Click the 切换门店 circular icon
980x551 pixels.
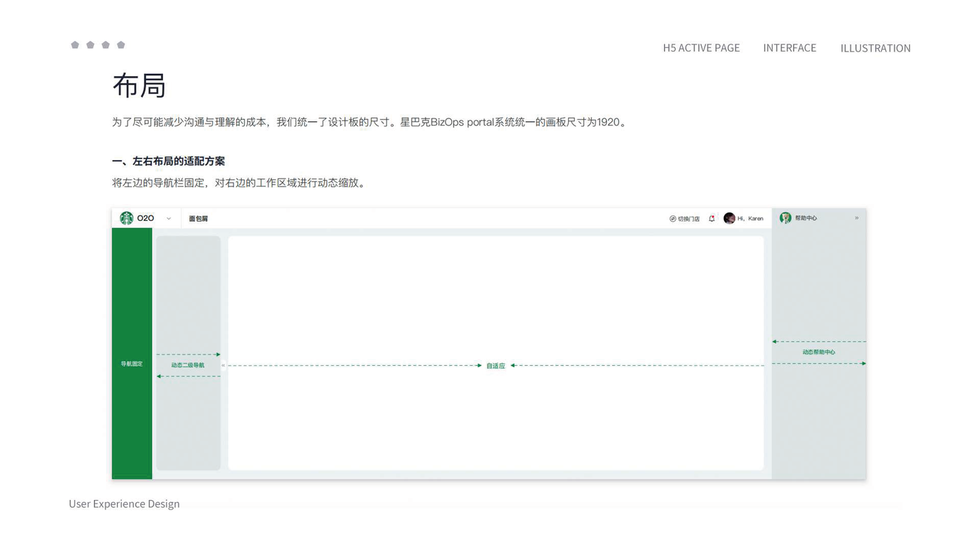coord(672,219)
